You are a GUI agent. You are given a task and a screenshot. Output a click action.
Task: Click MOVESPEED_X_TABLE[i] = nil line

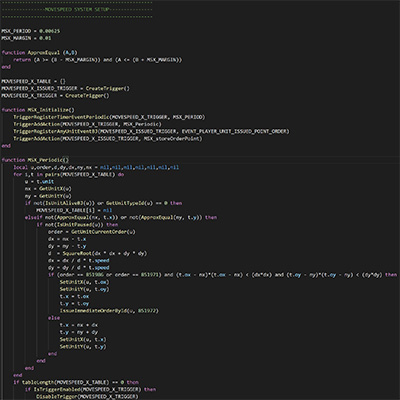pyautogui.click(x=74, y=210)
